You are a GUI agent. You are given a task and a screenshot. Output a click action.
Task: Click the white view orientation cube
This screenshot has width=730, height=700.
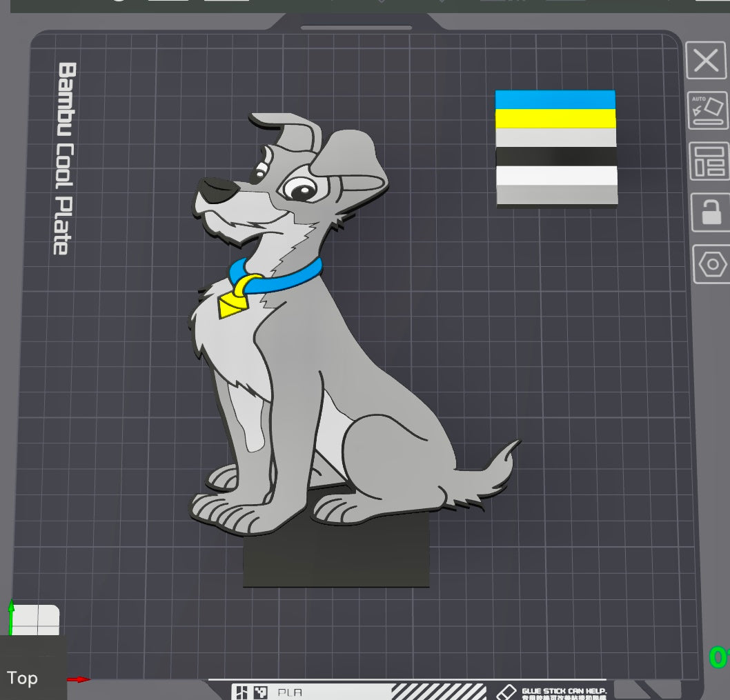point(35,620)
